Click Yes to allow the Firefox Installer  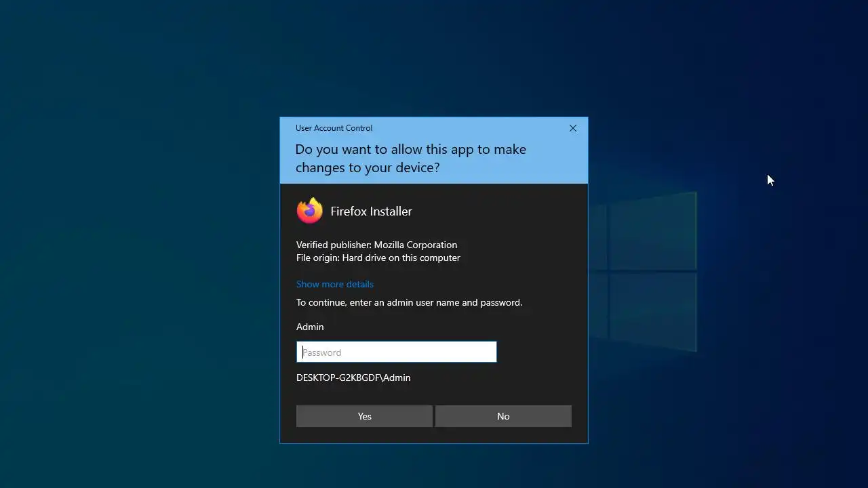[364, 416]
